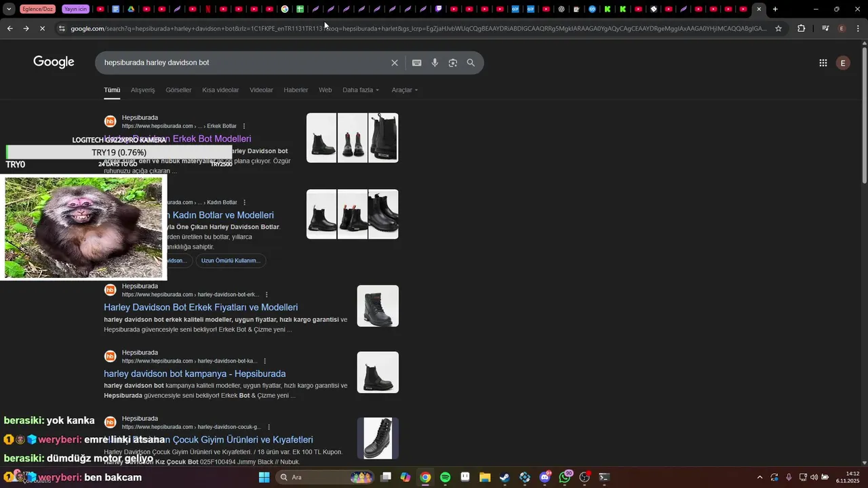Open OBS Studio from the taskbar
The height and width of the screenshot is (488, 868).
point(585,477)
